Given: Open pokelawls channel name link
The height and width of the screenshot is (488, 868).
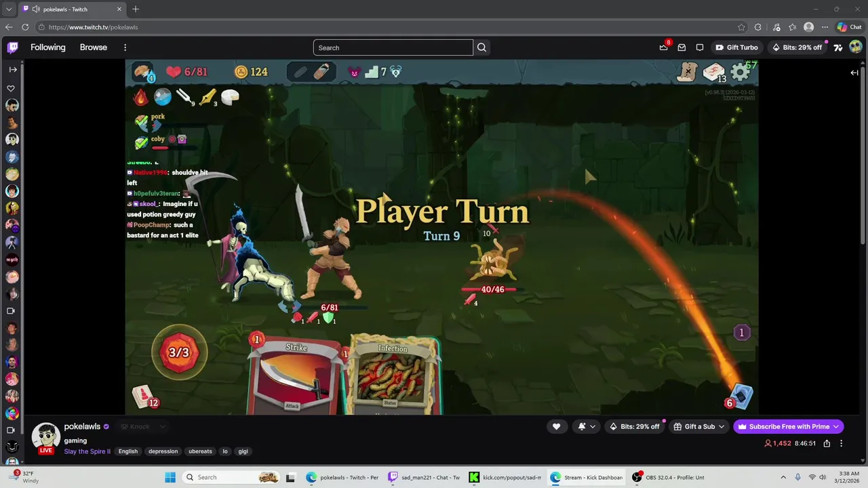Looking at the screenshot, I should (82, 426).
